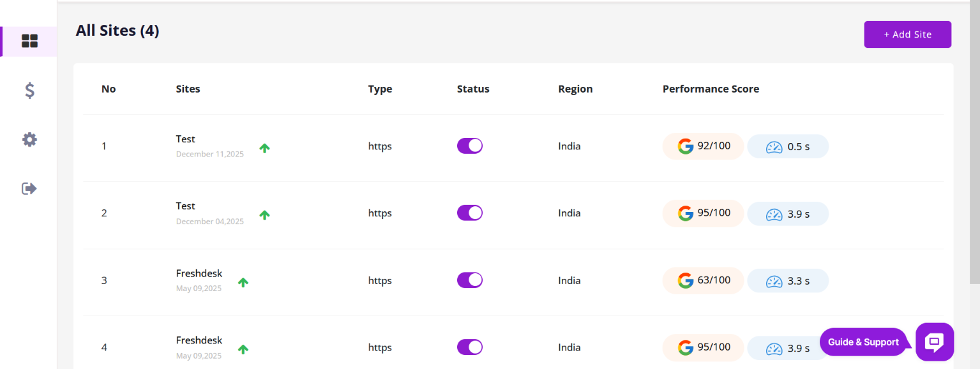Open billing via the dollar sign icon
This screenshot has height=369, width=980.
click(29, 91)
